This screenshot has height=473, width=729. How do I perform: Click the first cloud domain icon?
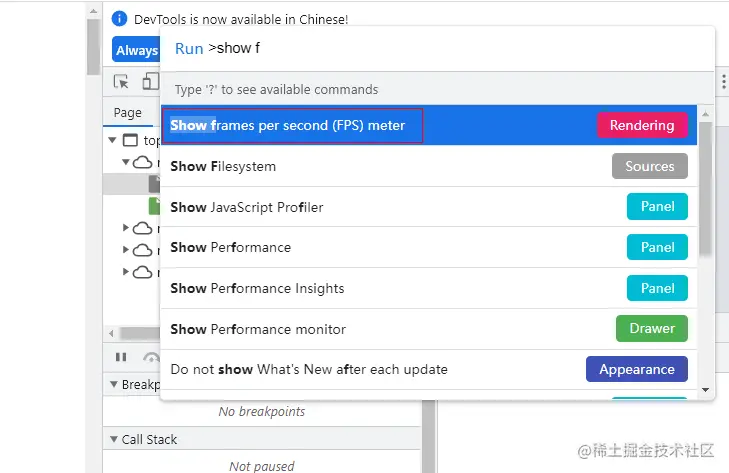point(142,162)
